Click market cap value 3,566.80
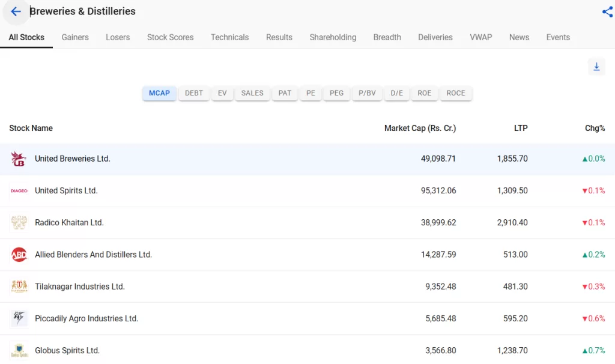615x364 pixels. click(x=440, y=350)
